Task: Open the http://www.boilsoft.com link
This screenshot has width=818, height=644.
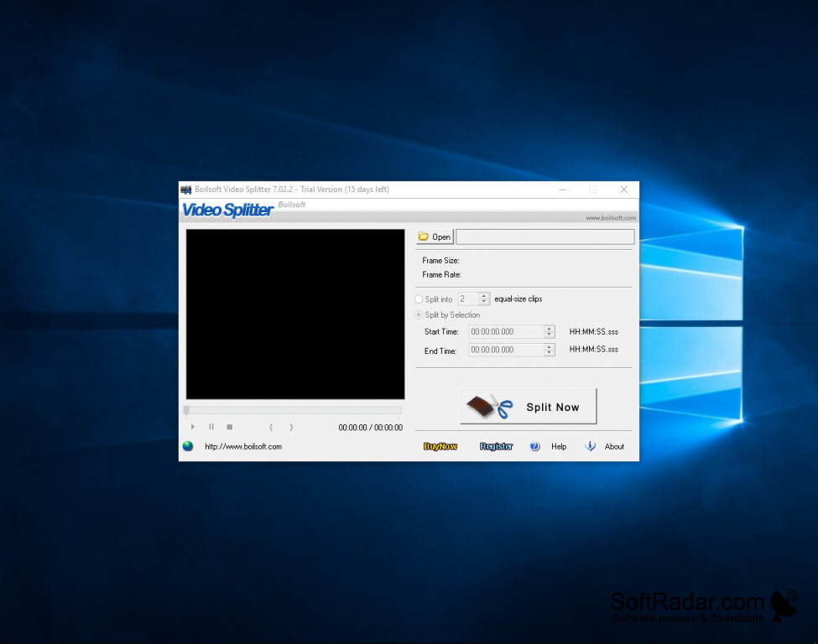Action: [x=243, y=446]
